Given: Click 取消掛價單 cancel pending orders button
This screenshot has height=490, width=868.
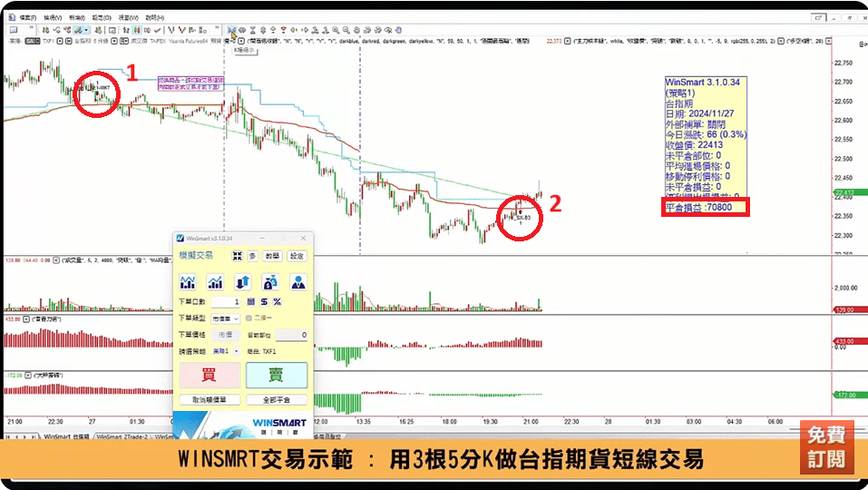Looking at the screenshot, I should [210, 400].
